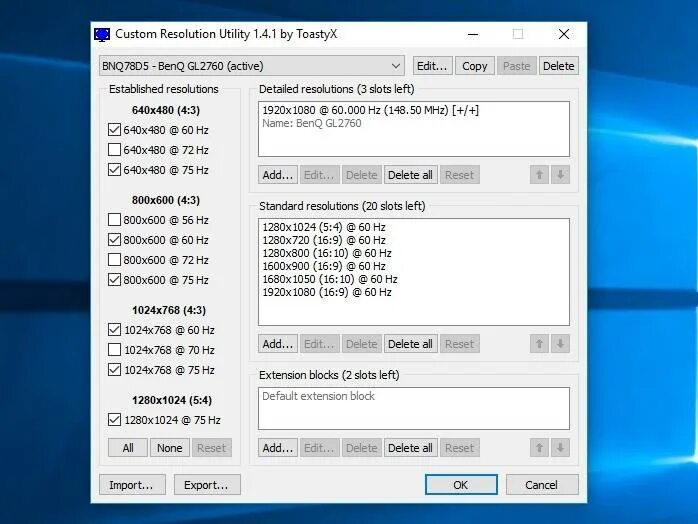The image size is (698, 524).
Task: Click Delete under Standard resolutions
Action: (x=361, y=344)
